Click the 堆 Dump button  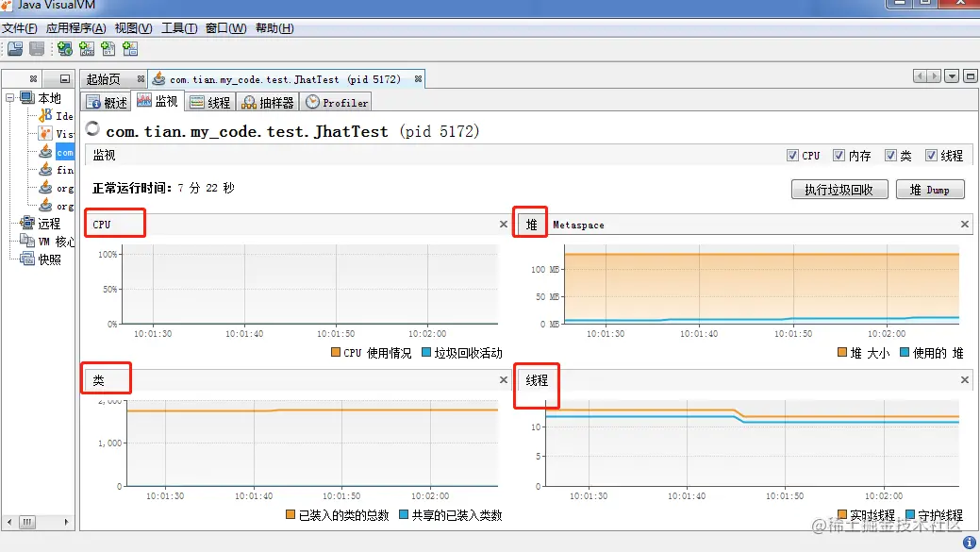pos(930,190)
